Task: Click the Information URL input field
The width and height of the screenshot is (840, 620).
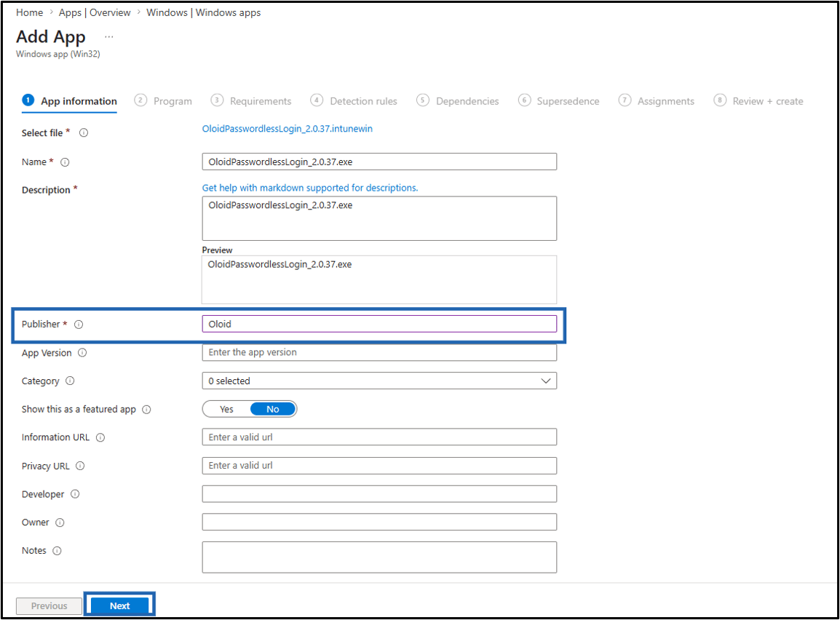Action: [x=379, y=437]
